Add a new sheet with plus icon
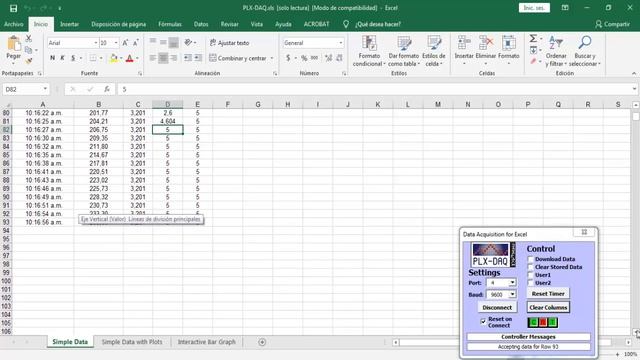The width and height of the screenshot is (640, 360). coord(262,342)
